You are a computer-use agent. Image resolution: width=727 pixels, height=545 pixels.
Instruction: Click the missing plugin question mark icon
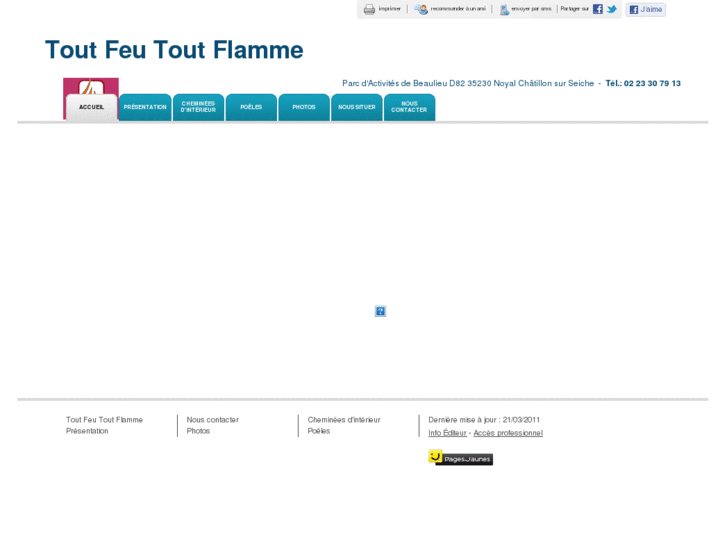[380, 311]
